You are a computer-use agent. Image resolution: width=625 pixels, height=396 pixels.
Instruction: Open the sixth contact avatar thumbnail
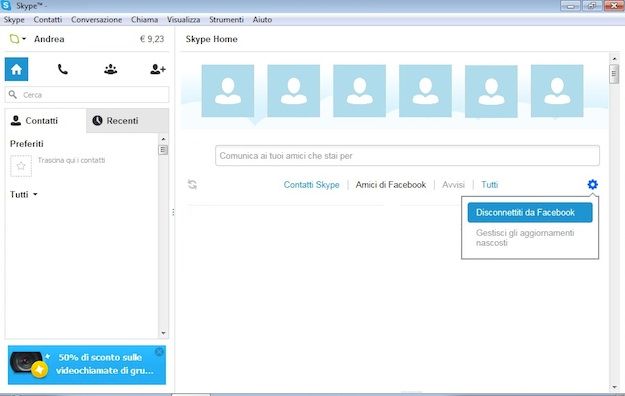(557, 91)
